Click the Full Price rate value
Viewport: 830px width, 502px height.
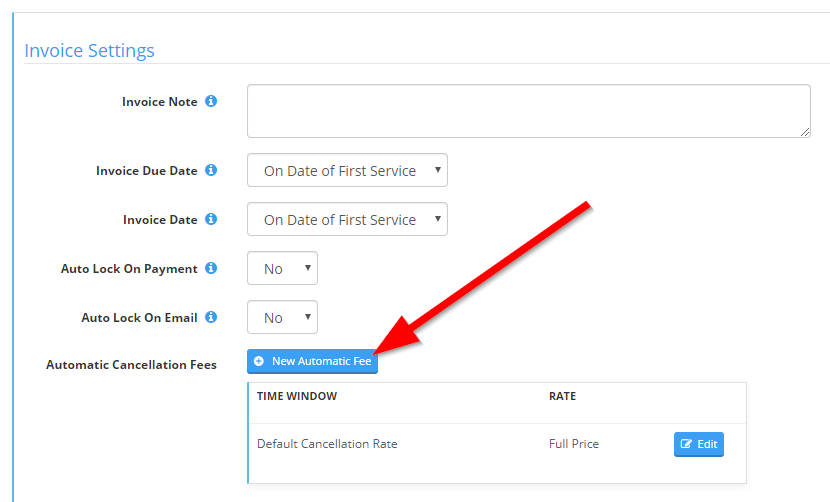point(574,444)
